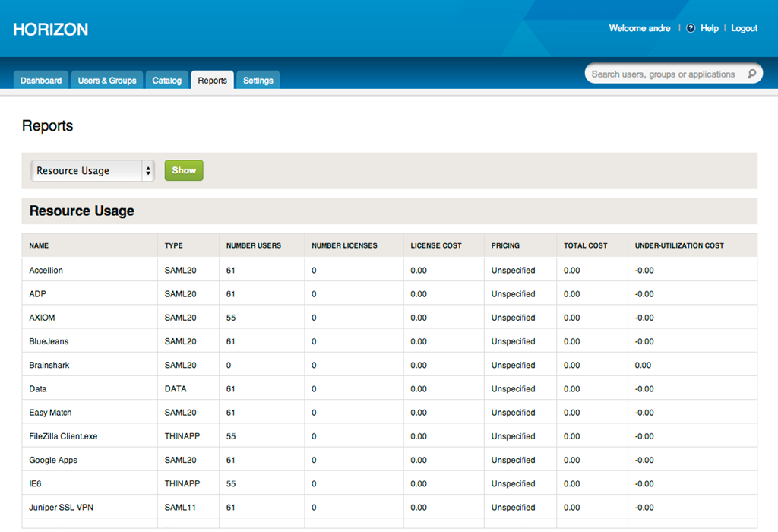This screenshot has height=532, width=778.
Task: Select the Reports tab
Action: tap(213, 81)
